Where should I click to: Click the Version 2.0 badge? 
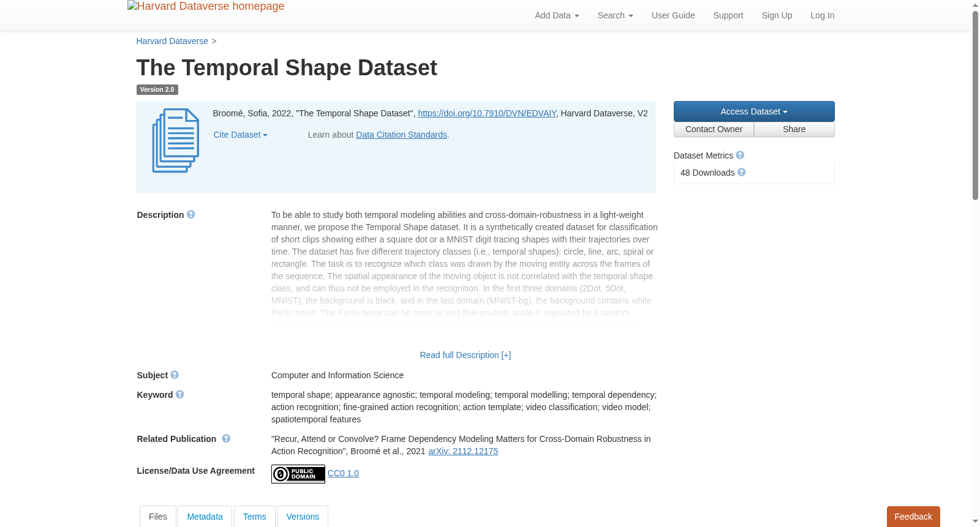click(157, 89)
